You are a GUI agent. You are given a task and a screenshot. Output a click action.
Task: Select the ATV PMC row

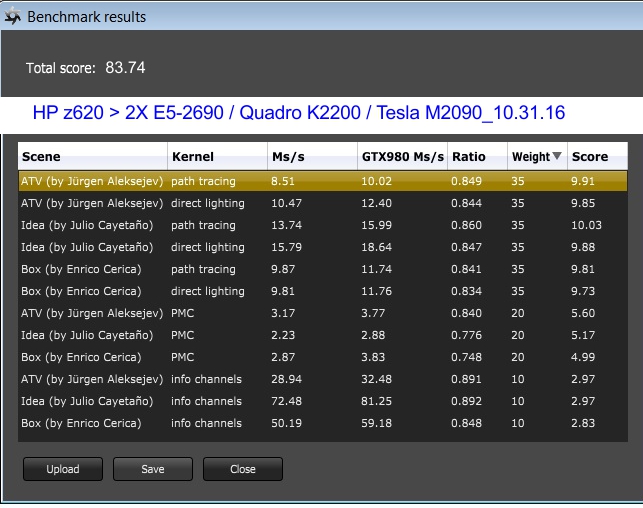[x=323, y=313]
